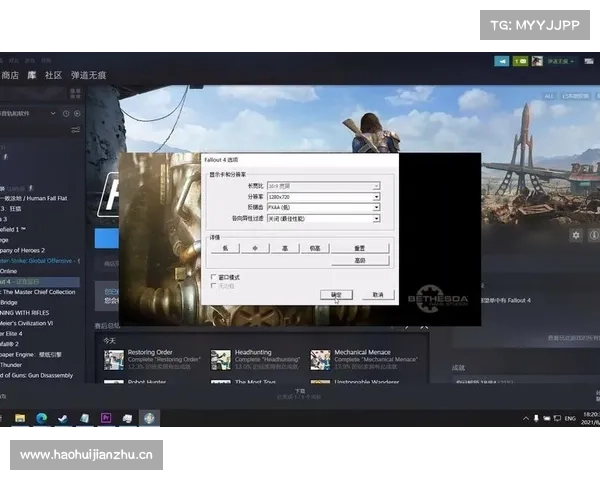
Task: Click the Steam profile avatar picture
Action: [537, 61]
